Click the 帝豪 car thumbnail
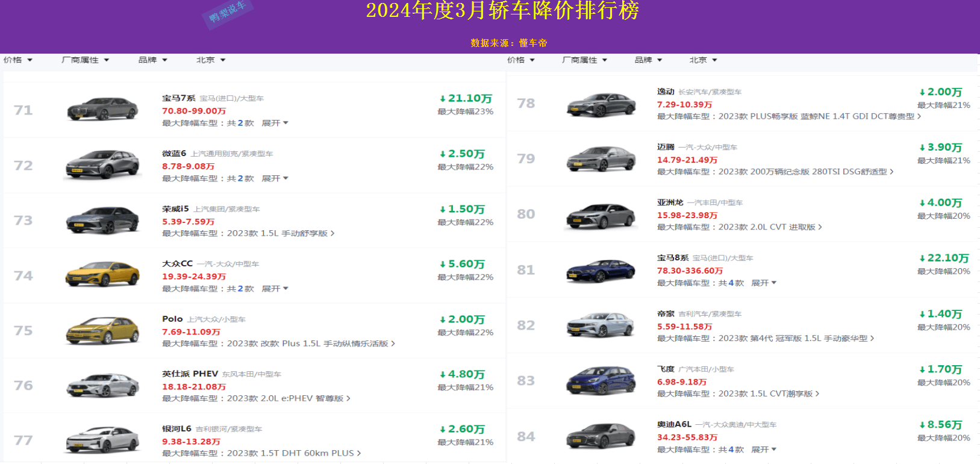Screen dimensions: 980x464 click(x=601, y=325)
